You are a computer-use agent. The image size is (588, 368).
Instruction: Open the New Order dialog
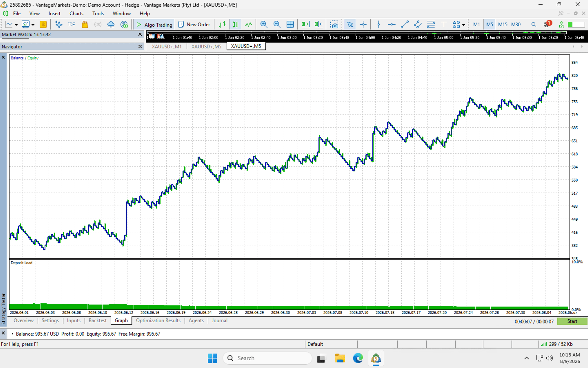[194, 25]
